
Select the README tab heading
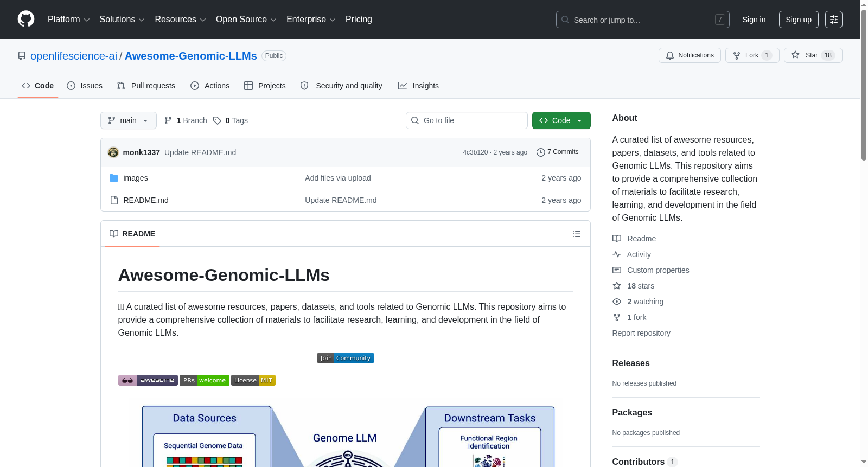[132, 234]
